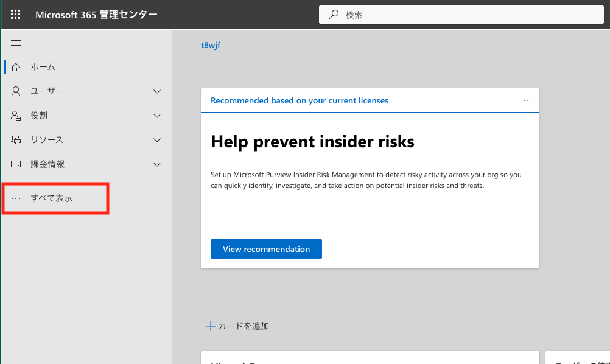The image size is (610, 364).
Task: Focus the 検索 search field
Action: coord(461,15)
